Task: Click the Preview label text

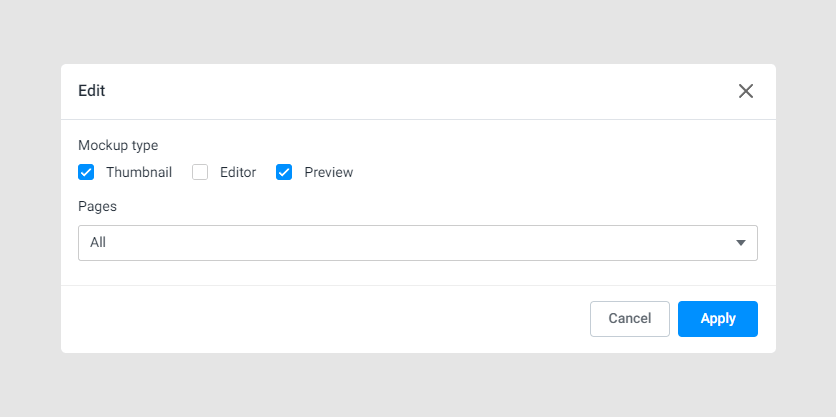Action: tap(328, 172)
